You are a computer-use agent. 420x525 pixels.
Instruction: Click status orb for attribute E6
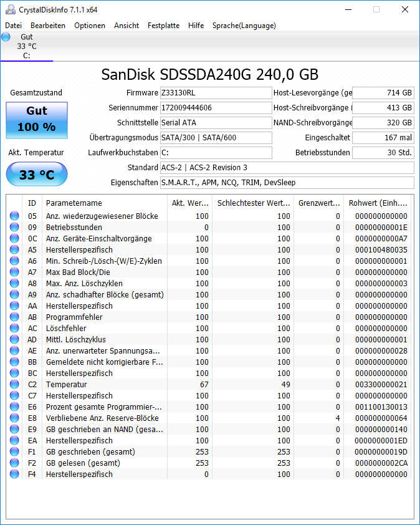point(14,407)
